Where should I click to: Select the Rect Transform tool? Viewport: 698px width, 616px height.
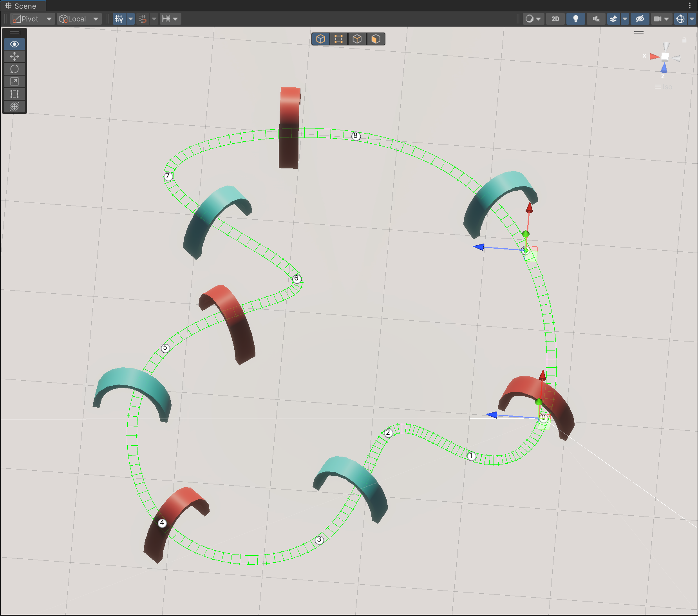click(14, 94)
